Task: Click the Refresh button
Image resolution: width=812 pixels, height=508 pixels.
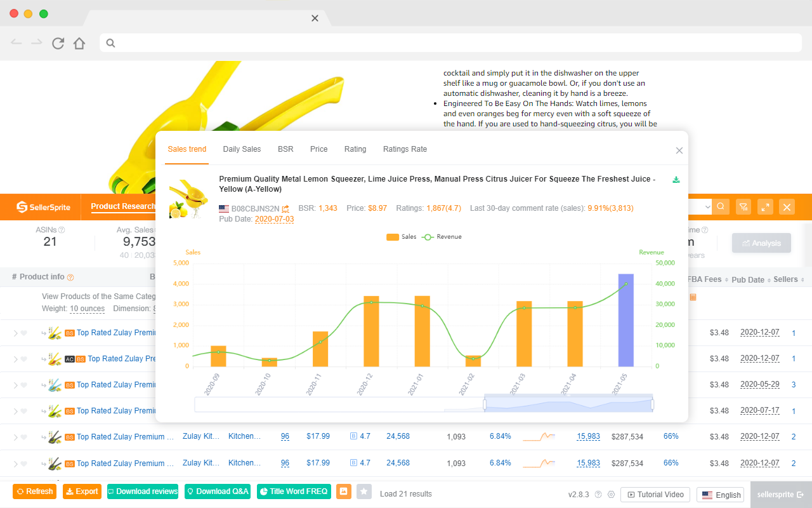Action: tap(34, 491)
